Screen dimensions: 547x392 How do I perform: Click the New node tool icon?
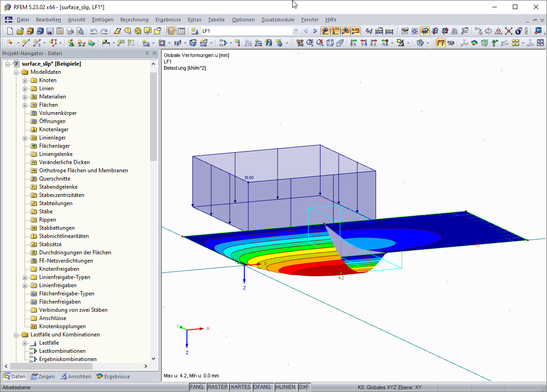pyautogui.click(x=10, y=42)
